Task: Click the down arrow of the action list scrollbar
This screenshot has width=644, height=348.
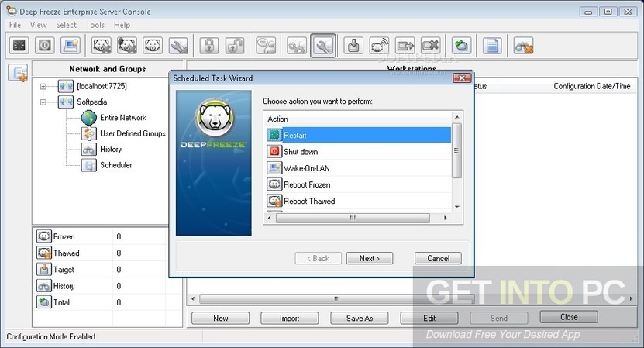Action: pos(456,207)
